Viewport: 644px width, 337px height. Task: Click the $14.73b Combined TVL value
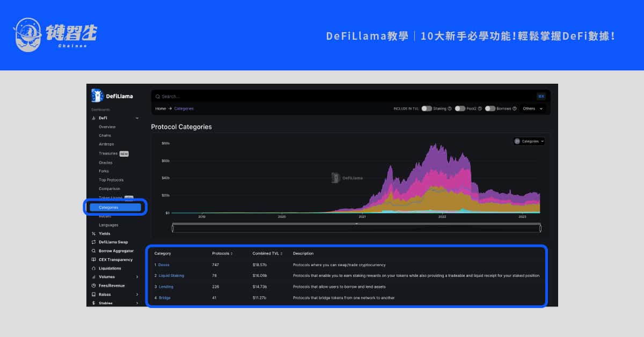pos(260,287)
